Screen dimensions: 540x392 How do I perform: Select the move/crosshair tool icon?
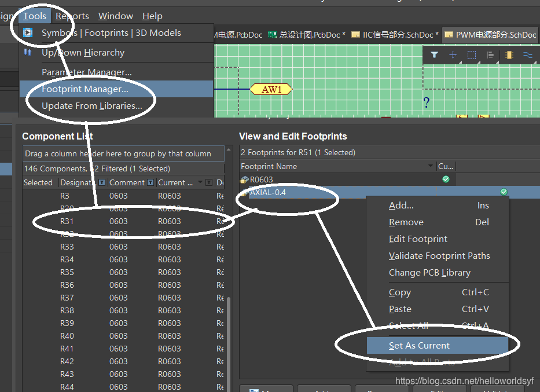[453, 55]
